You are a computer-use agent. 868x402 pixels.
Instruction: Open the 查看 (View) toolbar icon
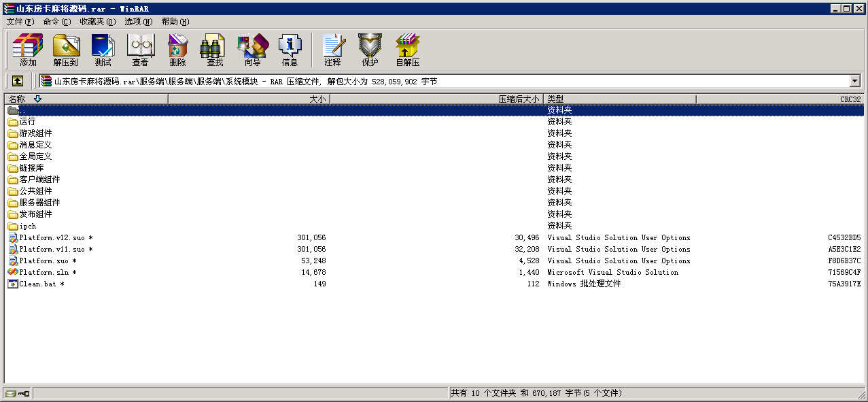(140, 50)
